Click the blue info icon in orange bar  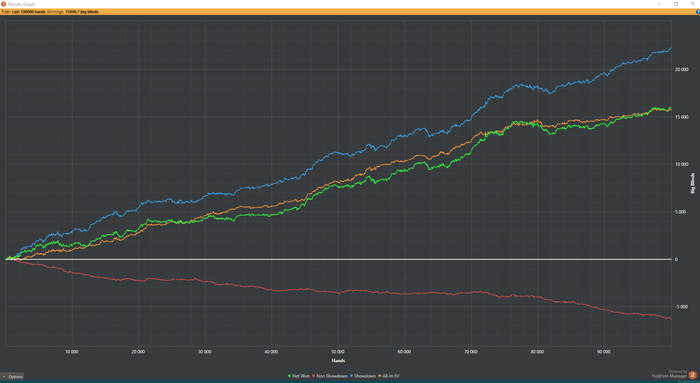698,12
